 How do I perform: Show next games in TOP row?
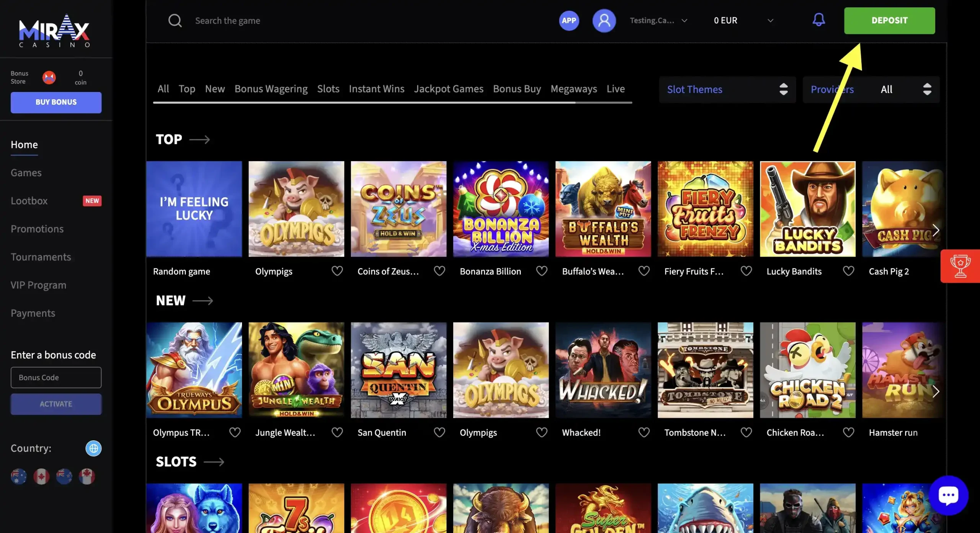click(936, 231)
